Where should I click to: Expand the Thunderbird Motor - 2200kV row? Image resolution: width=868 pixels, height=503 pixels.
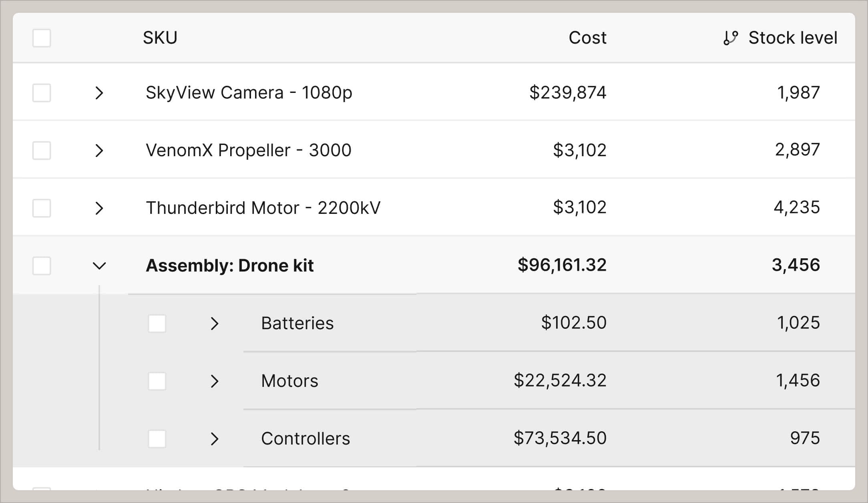click(99, 208)
